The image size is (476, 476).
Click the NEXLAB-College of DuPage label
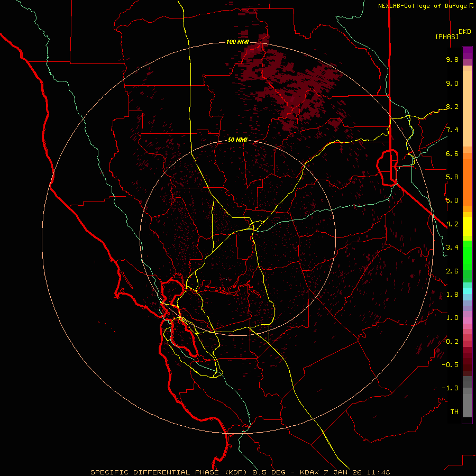[x=426, y=6]
